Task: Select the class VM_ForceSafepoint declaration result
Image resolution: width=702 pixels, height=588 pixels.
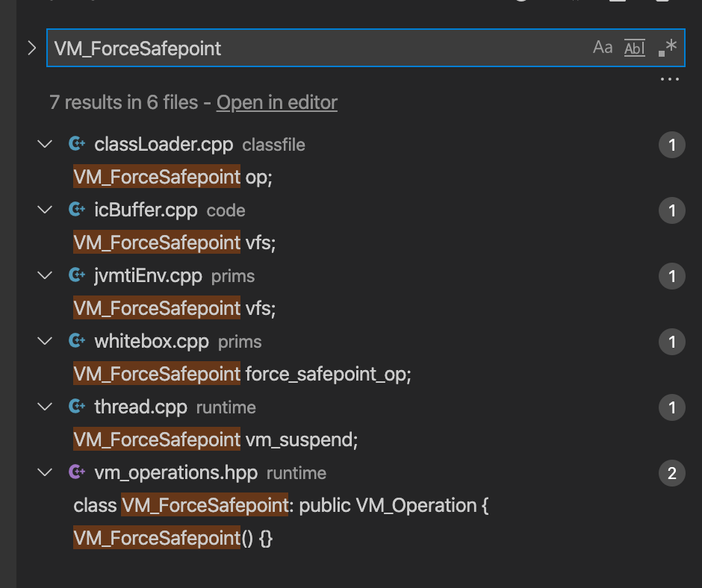Action: coord(281,506)
